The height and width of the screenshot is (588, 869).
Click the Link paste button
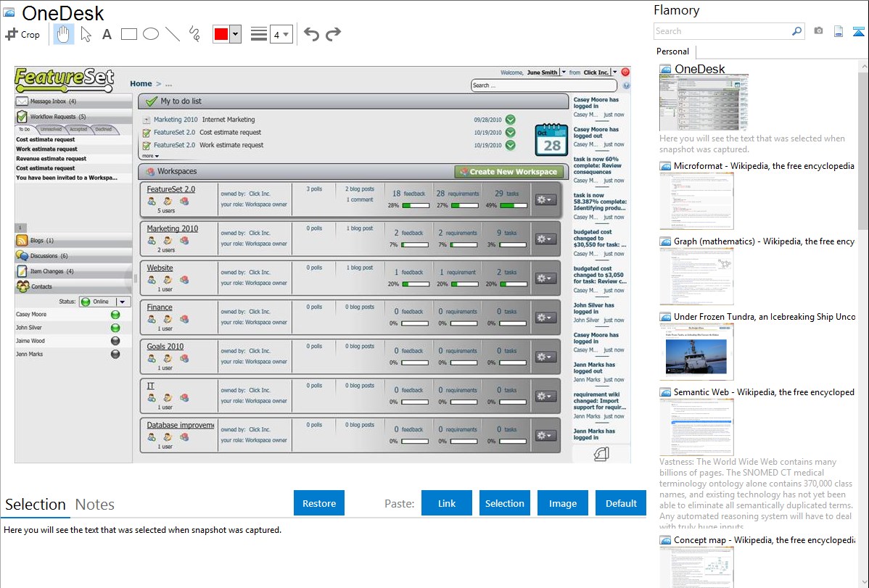[x=447, y=503]
